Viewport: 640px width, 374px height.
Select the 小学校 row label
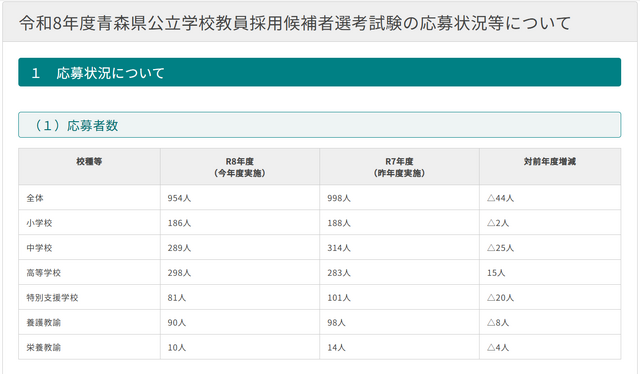(x=39, y=223)
